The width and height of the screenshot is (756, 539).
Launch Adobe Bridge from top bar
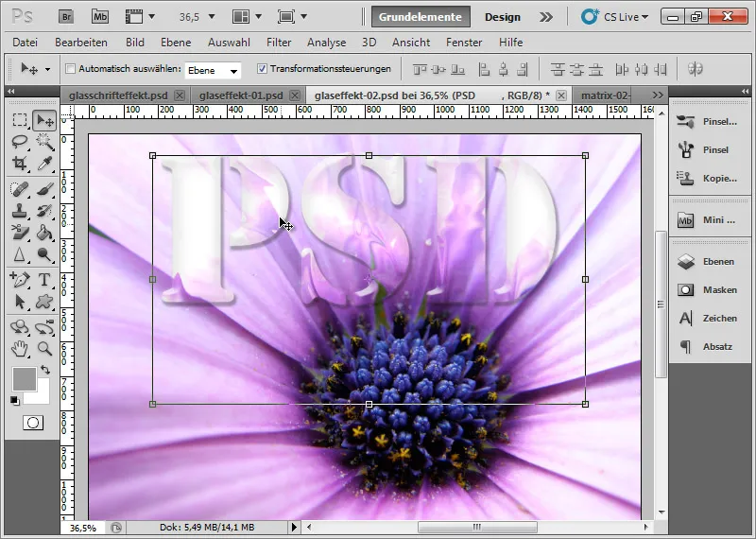66,17
